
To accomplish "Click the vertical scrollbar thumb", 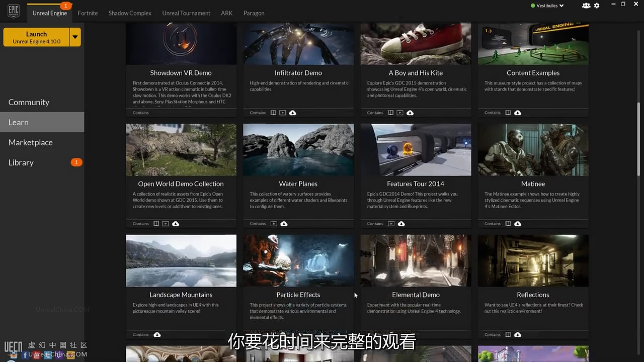I will click(639, 139).
